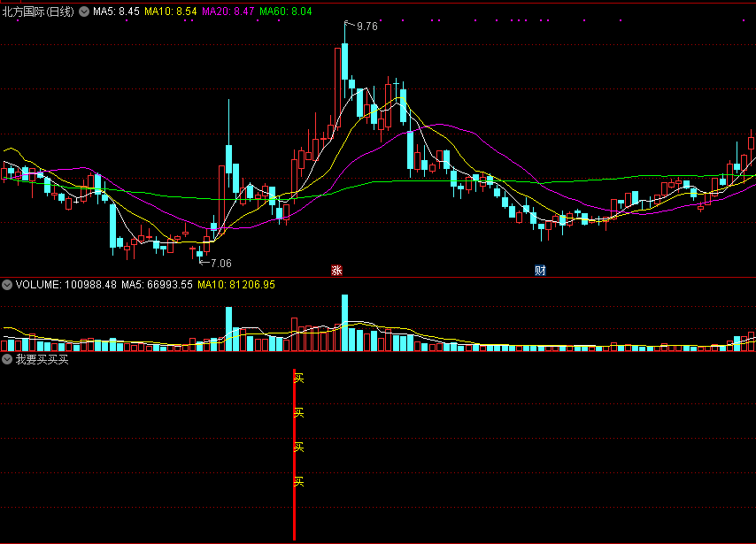Image resolution: width=756 pixels, height=544 pixels.
Task: Click the red 涨 marker icon
Action: coord(336,271)
